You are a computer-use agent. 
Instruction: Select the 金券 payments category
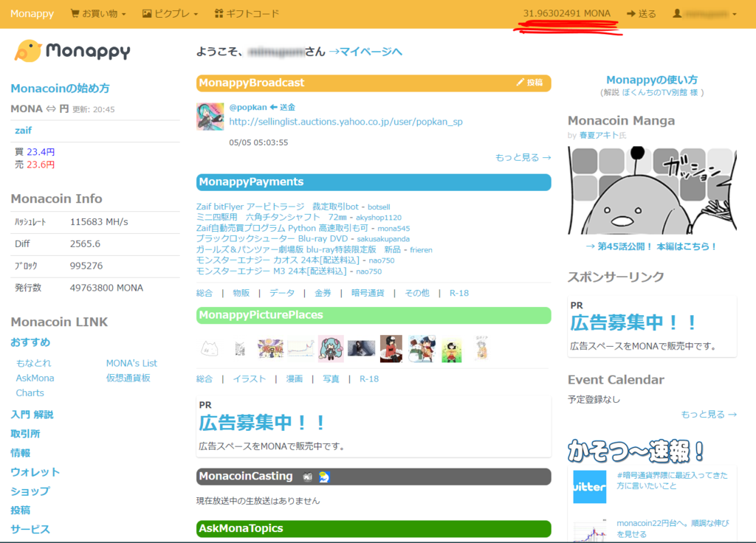[323, 293]
